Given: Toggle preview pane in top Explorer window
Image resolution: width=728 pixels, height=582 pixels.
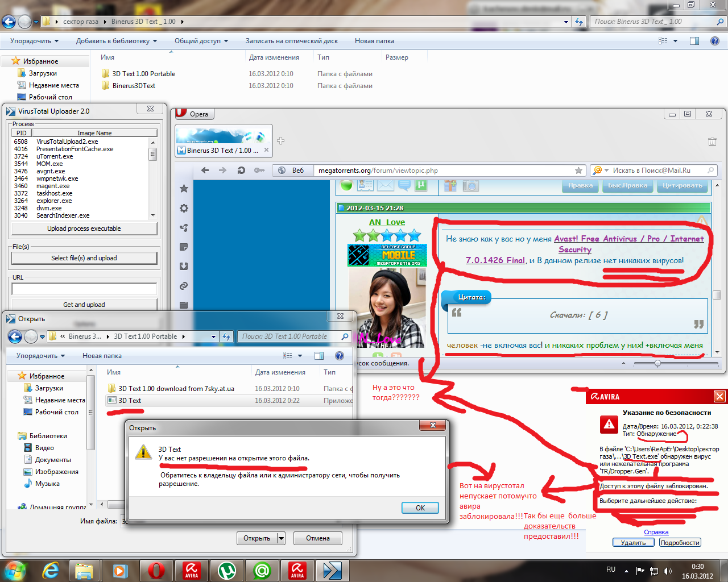Looking at the screenshot, I should coord(694,41).
